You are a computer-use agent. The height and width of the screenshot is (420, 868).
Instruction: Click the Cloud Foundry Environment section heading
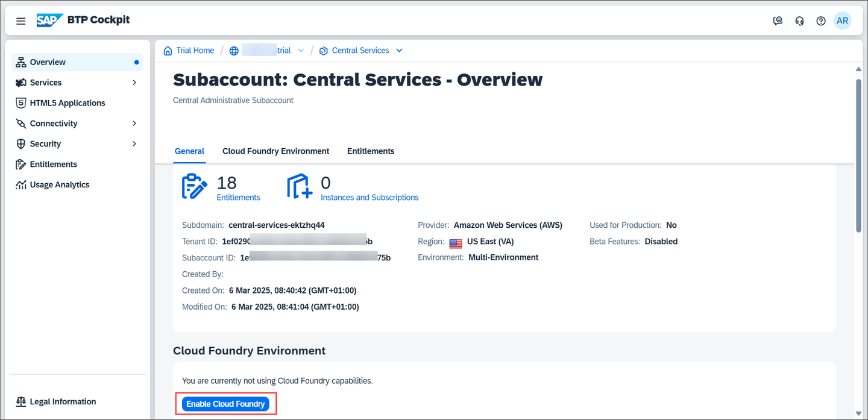(x=249, y=351)
